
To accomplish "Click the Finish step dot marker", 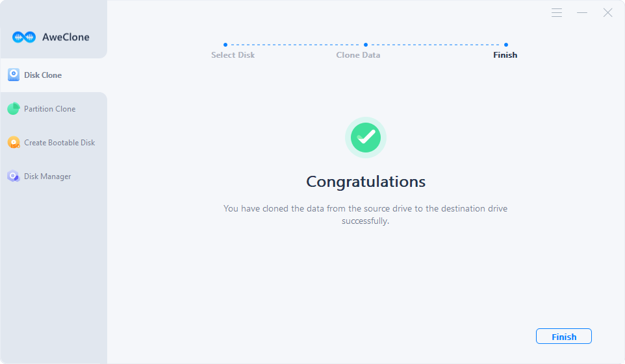I will coord(506,45).
